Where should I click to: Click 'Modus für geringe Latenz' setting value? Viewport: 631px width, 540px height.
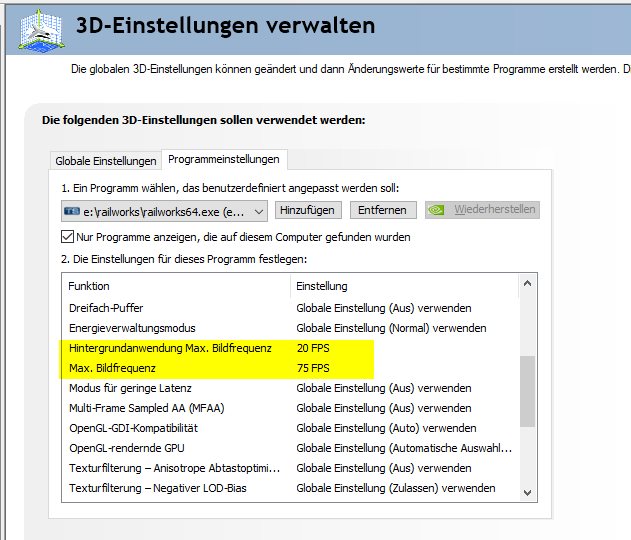click(x=384, y=388)
